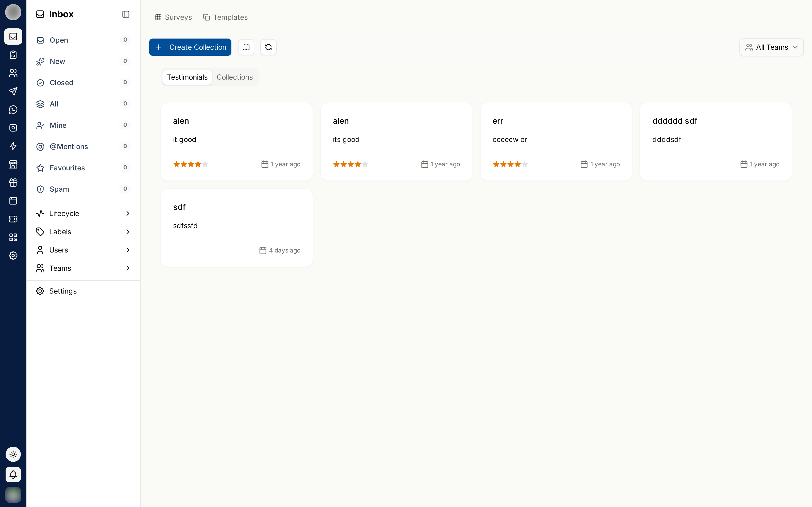Open the lightning bolt automation icon
Screen dimensions: 812x507
coord(13,146)
